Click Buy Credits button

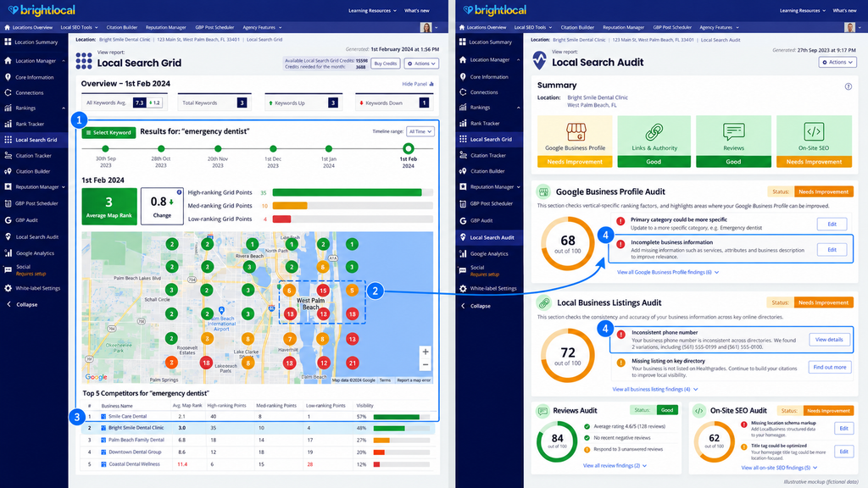point(386,64)
